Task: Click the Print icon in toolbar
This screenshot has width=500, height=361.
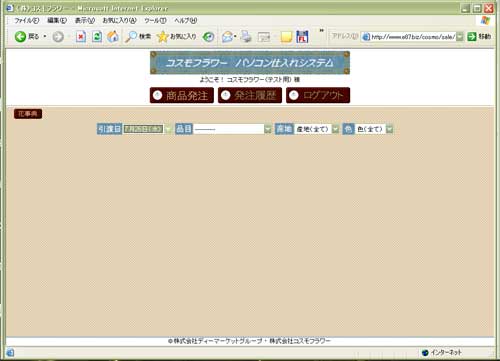Action: pyautogui.click(x=246, y=37)
